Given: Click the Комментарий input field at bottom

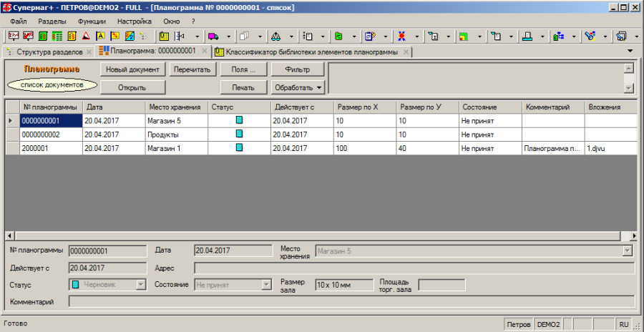Looking at the screenshot, I should 351,302.
